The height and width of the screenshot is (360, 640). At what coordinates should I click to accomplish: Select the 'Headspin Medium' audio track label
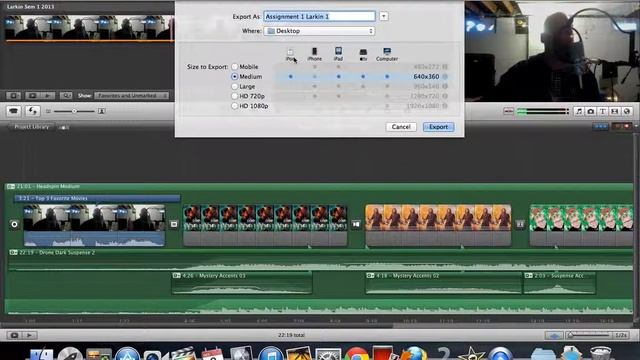[x=48, y=187]
